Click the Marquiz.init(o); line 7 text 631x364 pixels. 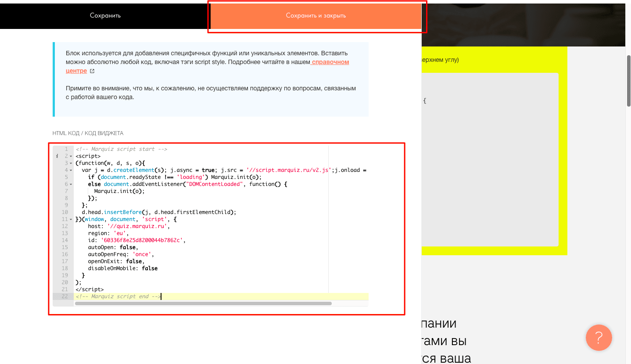point(119,191)
